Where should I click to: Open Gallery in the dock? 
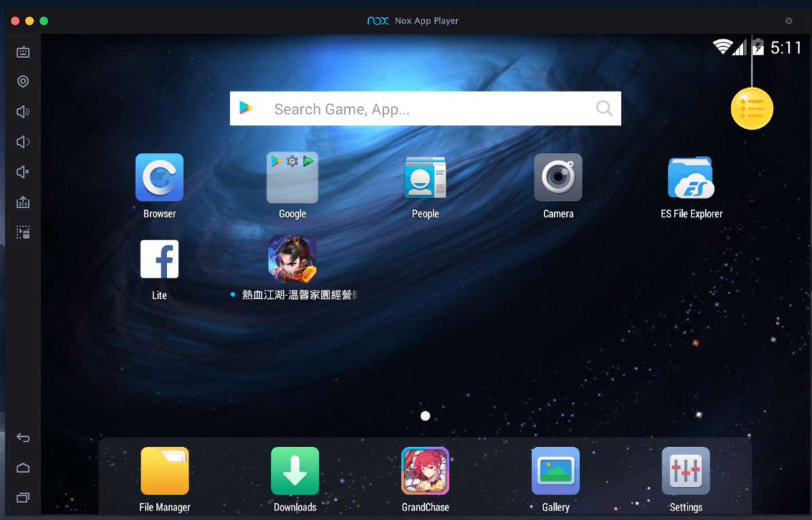[x=556, y=471]
